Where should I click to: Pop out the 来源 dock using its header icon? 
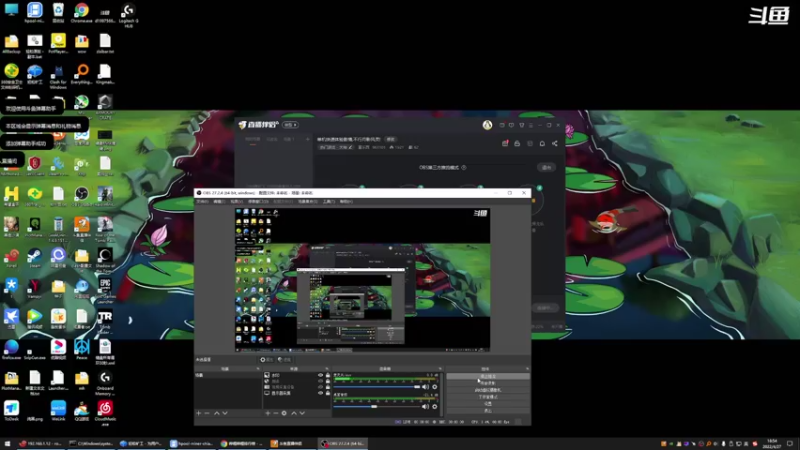tap(327, 368)
